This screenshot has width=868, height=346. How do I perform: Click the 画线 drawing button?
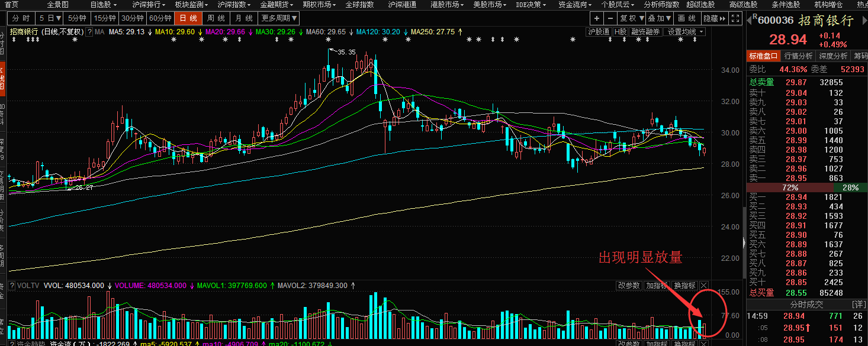[686, 18]
